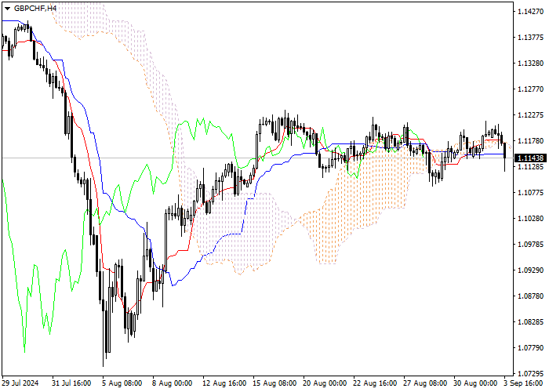Select the current price label 1.11438
549x392 pixels.
pos(530,158)
